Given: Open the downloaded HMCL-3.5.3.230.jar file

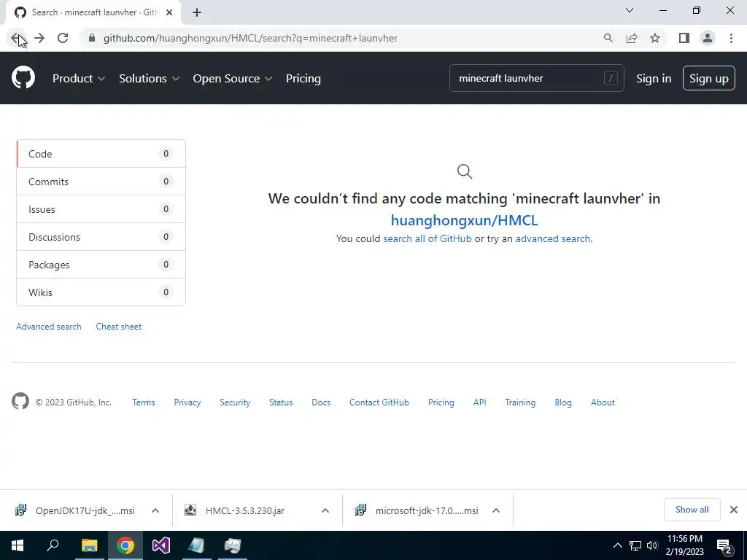Looking at the screenshot, I should pyautogui.click(x=236, y=510).
